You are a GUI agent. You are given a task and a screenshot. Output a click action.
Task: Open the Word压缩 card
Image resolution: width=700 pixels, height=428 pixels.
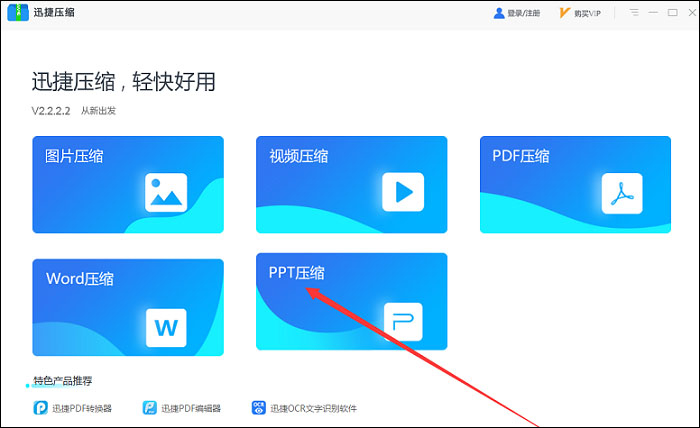(x=128, y=307)
